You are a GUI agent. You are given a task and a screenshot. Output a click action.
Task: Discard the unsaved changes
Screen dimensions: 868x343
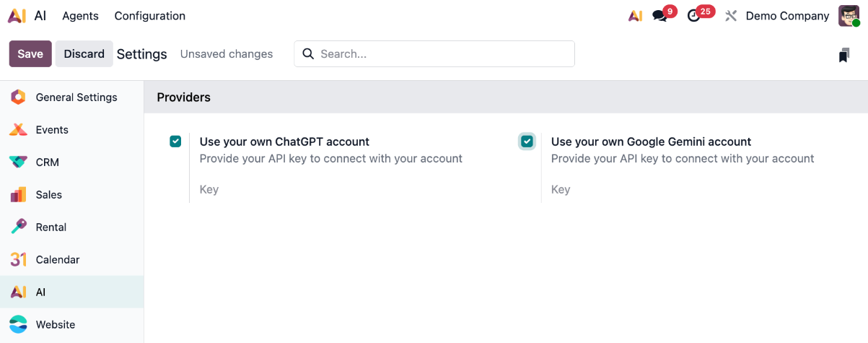point(84,54)
